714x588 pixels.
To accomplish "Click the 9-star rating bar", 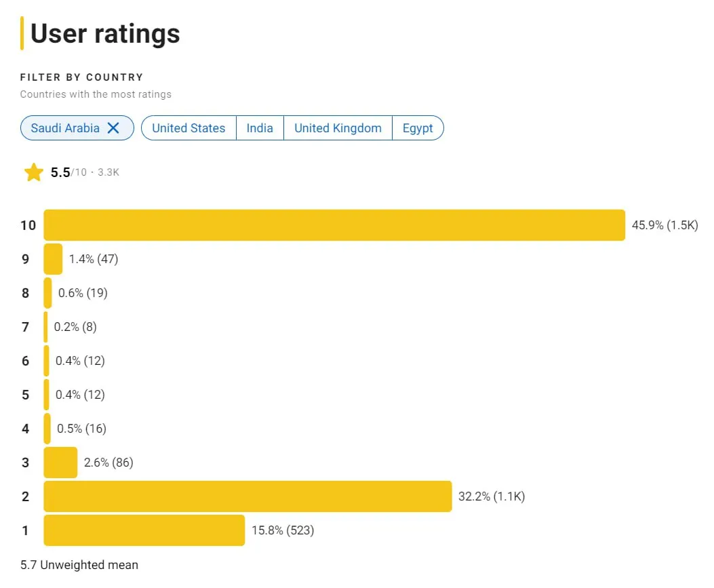I will [x=53, y=259].
